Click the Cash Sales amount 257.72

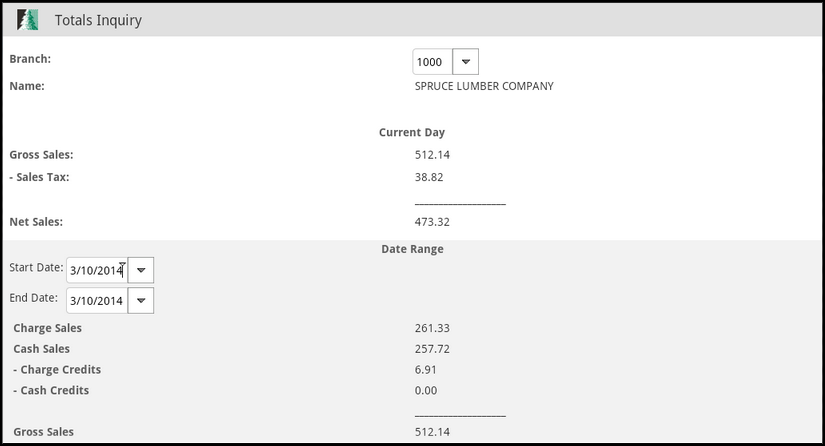click(432, 349)
